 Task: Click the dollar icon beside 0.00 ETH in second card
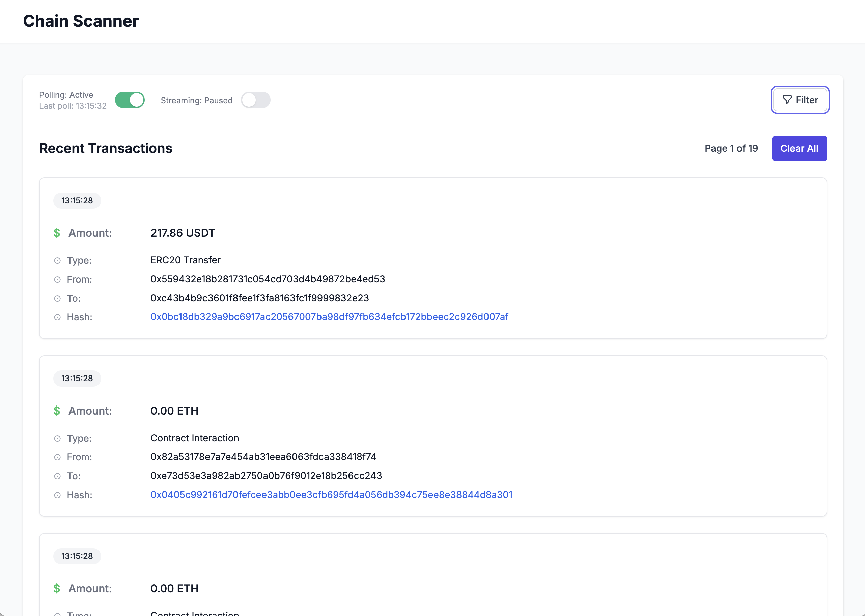coord(57,411)
